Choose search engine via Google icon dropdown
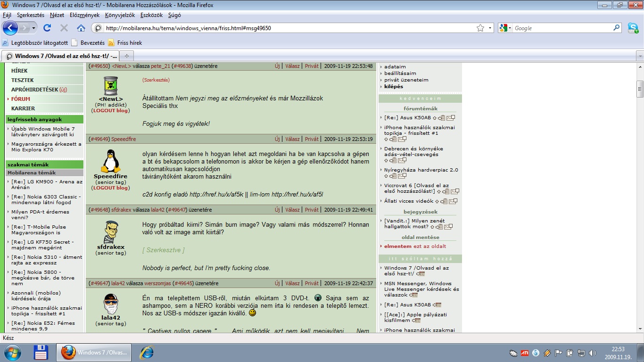Screen dimensions: 644x362 505,28
